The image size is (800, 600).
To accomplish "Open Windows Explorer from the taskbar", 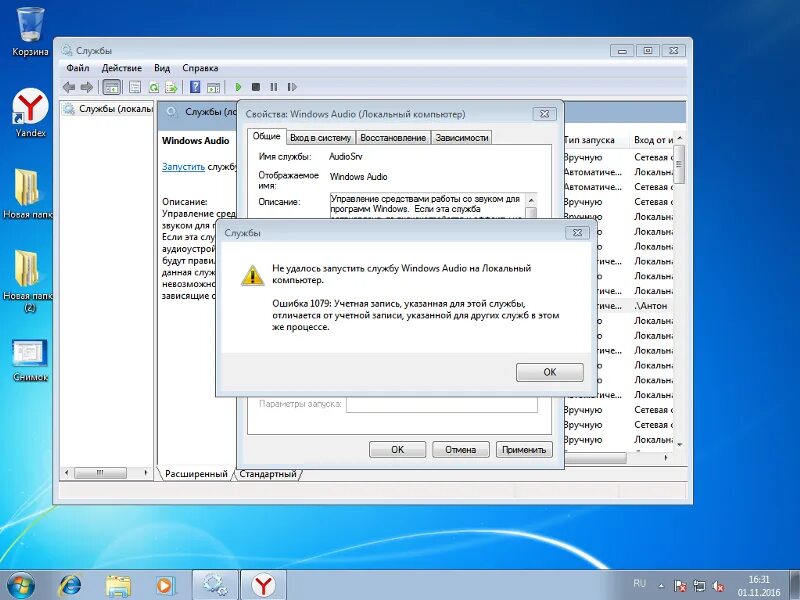I will coord(118,585).
